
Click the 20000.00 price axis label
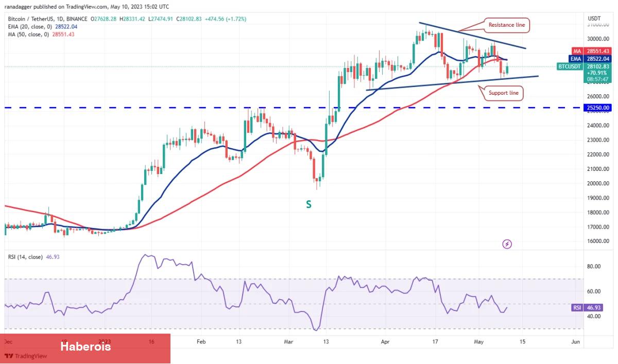[597, 183]
